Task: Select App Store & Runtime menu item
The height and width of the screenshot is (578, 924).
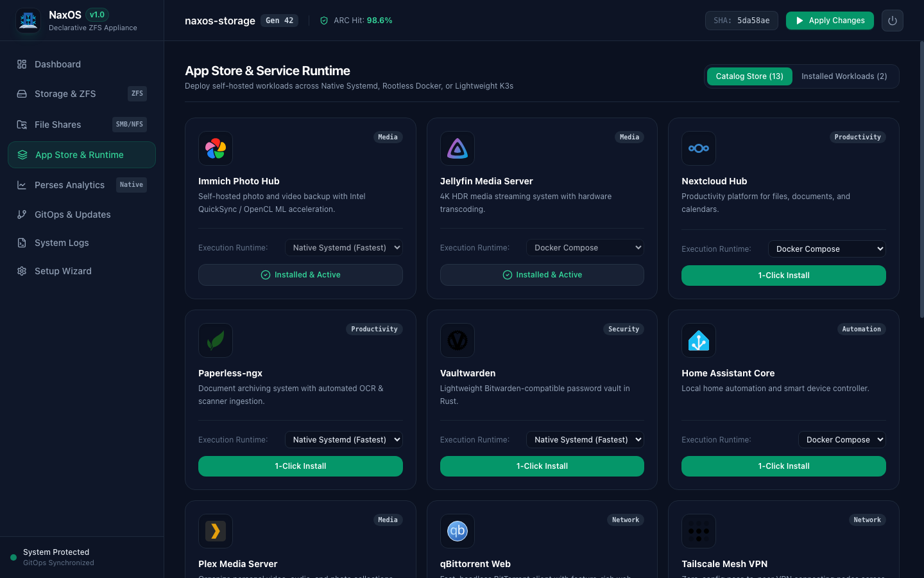Action: click(81, 155)
